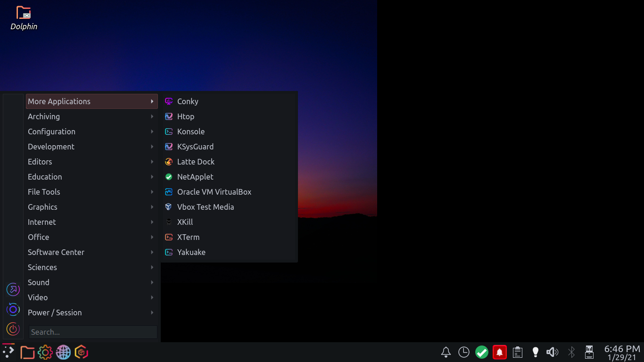This screenshot has width=644, height=362.
Task: Select the XKill skull entry
Action: [229, 222]
